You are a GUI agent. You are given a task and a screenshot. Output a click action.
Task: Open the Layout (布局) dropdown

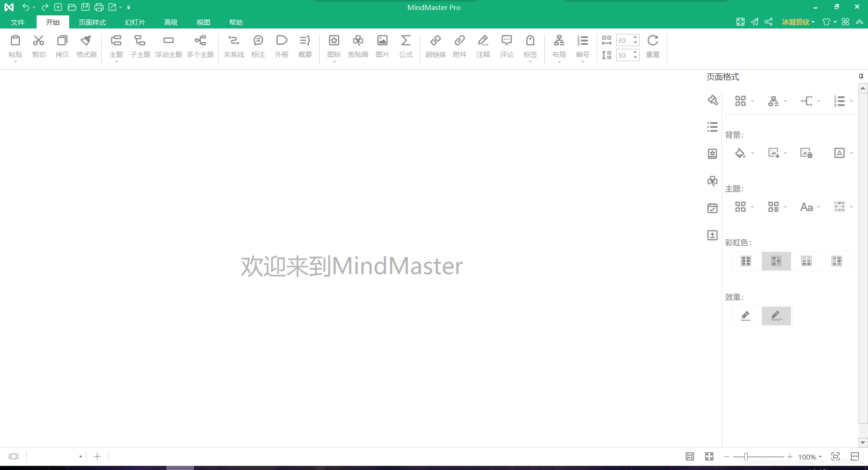(559, 62)
